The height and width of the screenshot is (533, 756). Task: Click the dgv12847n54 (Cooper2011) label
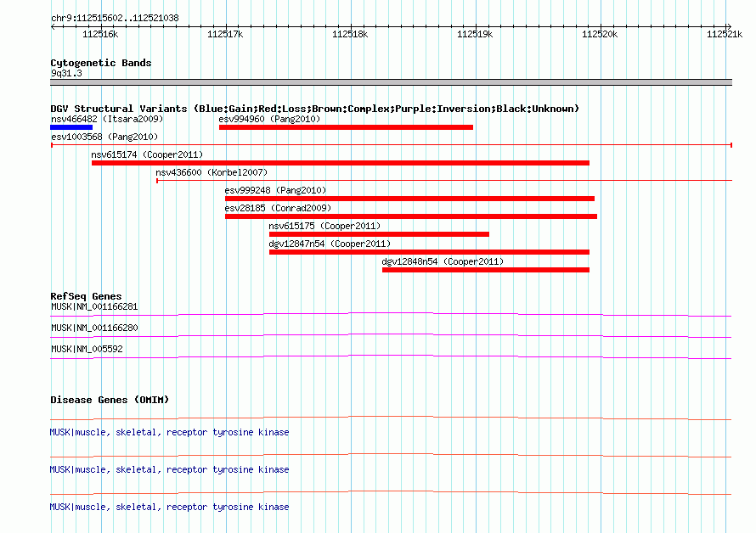330,244
